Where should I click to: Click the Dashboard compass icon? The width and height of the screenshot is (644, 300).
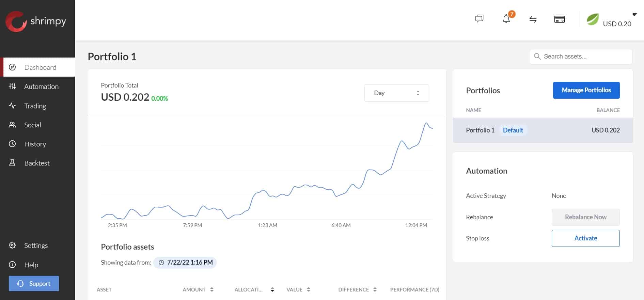12,67
